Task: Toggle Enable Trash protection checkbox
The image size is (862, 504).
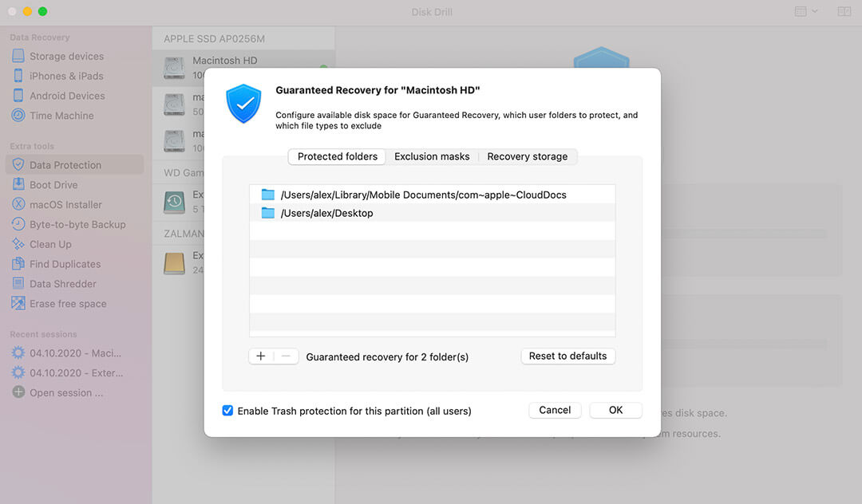Action: click(227, 410)
